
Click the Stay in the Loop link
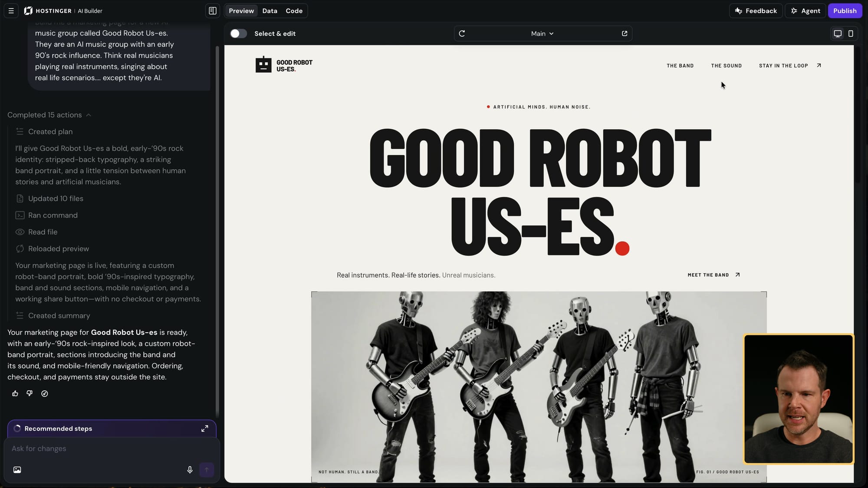pos(783,66)
